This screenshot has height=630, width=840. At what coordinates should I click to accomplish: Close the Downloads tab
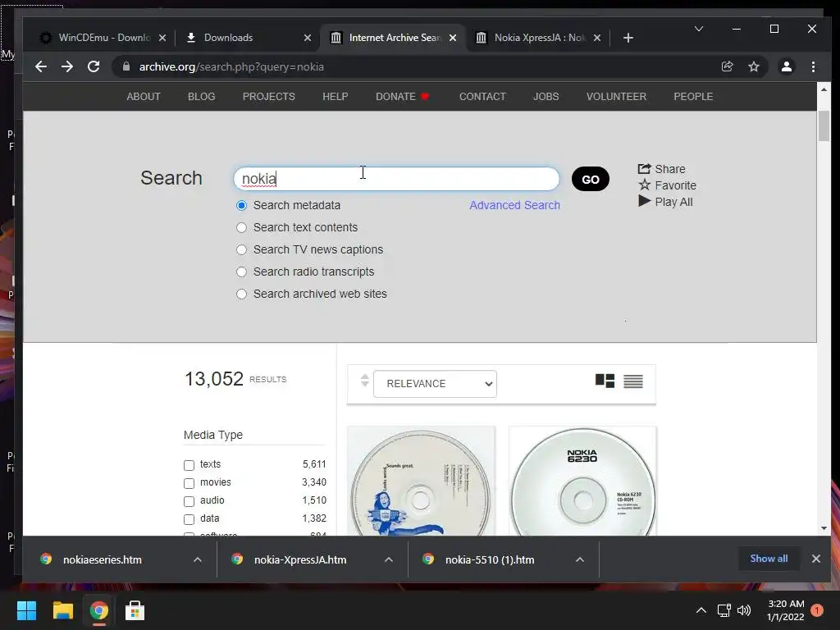click(308, 38)
